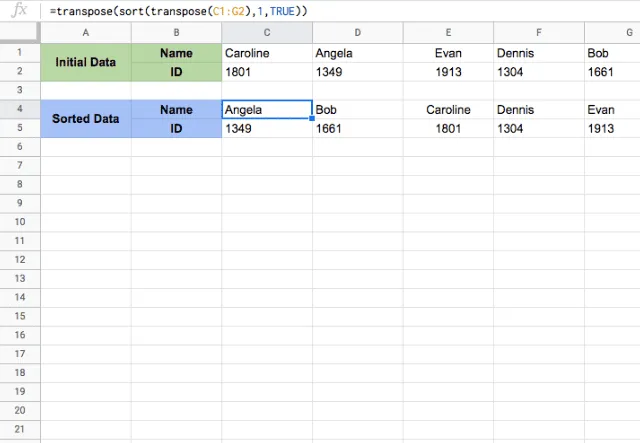Select cell Dennis in the sorted row
Viewport: 640px width, 443px height.
click(539, 109)
